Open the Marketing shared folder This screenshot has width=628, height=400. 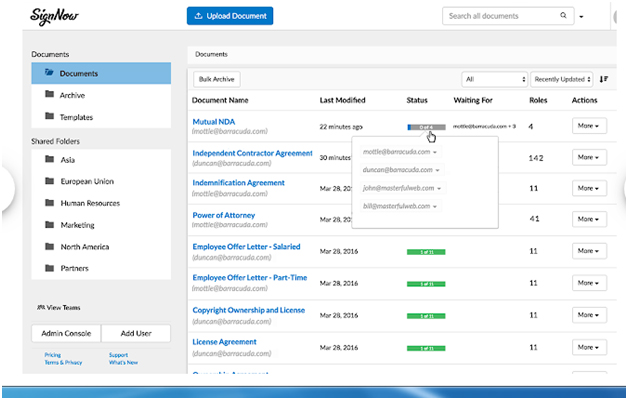(x=101, y=225)
